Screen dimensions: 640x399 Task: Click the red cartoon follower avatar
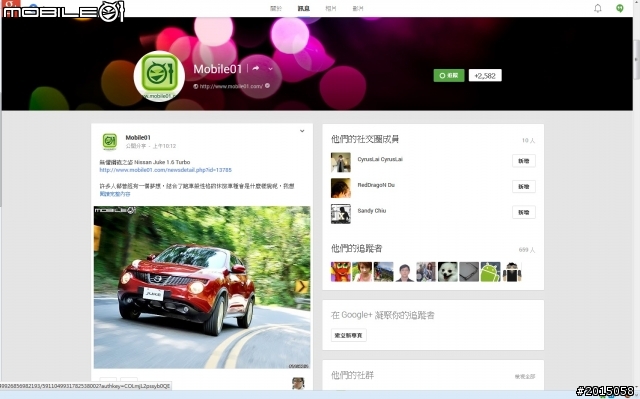(x=341, y=272)
